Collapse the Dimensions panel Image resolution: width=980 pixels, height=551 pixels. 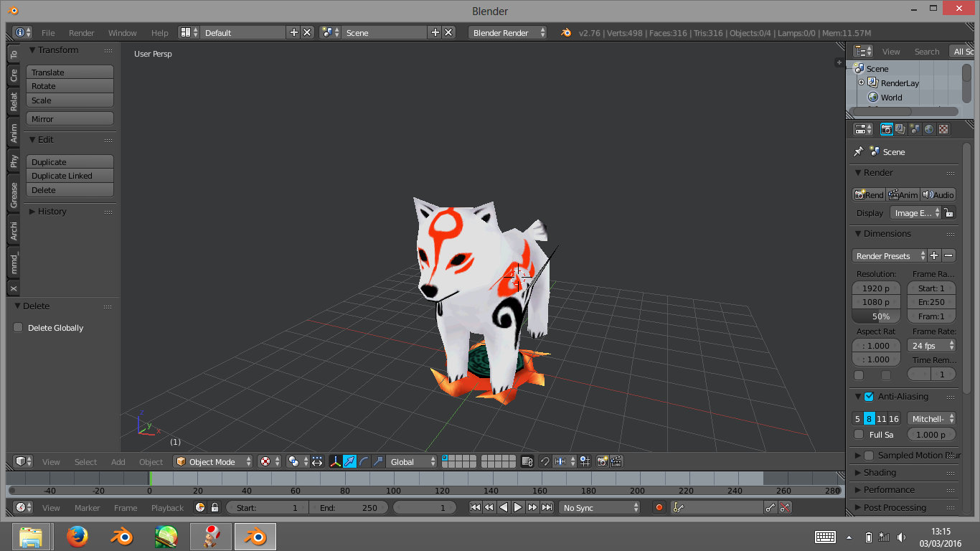(858, 233)
